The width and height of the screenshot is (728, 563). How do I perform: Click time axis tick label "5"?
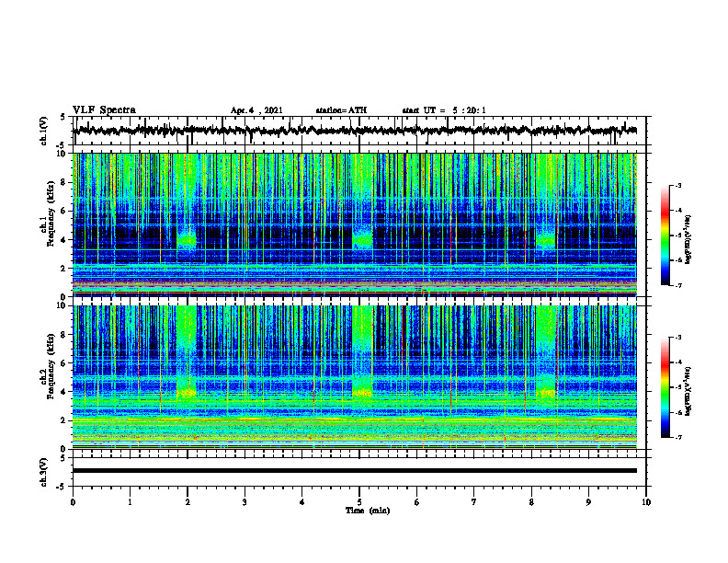coord(359,502)
